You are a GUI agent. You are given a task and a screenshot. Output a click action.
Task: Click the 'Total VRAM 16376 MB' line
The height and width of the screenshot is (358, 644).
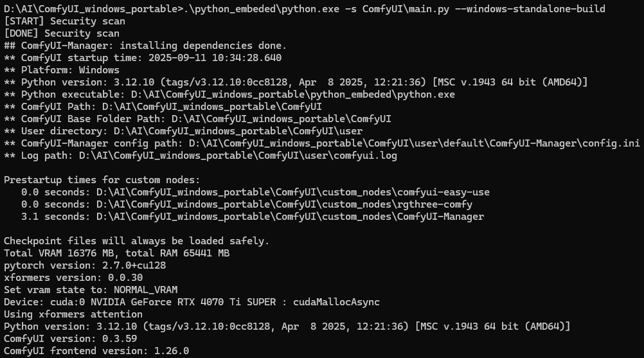[116, 253]
